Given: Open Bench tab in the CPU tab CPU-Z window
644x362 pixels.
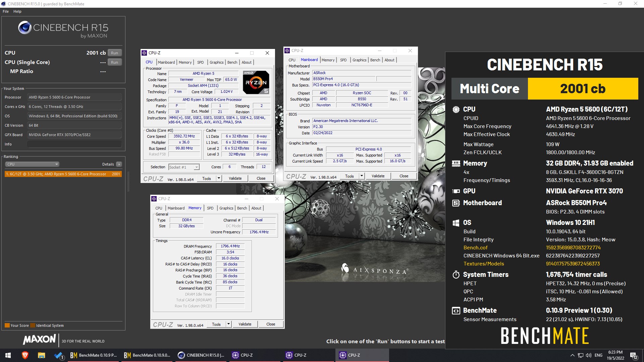Looking at the screenshot, I should click(232, 62).
